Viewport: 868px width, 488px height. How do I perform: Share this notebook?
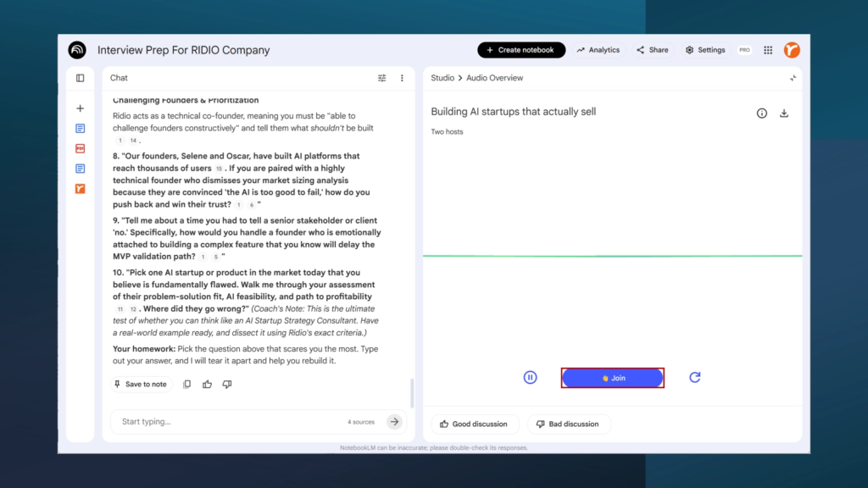coord(653,50)
